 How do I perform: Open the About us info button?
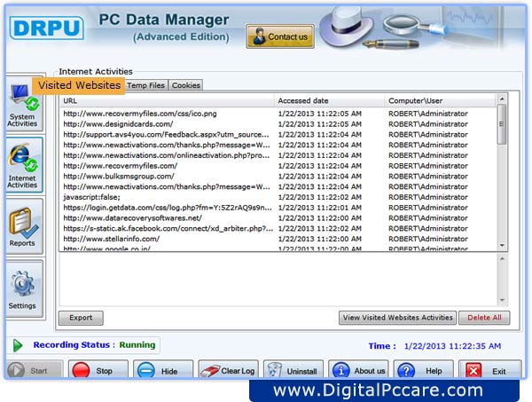click(358, 370)
